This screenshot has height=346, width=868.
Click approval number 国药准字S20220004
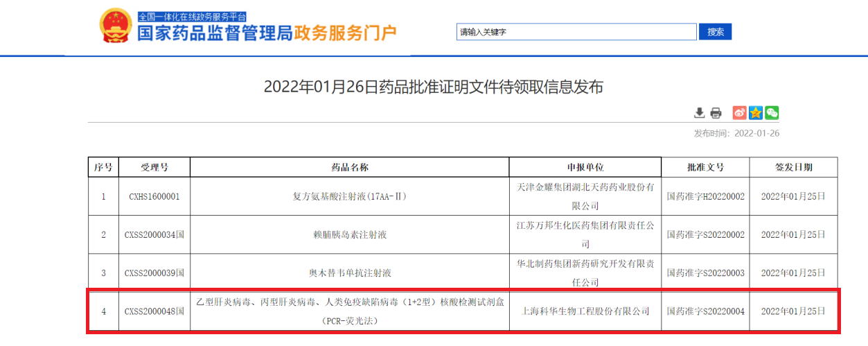705,311
